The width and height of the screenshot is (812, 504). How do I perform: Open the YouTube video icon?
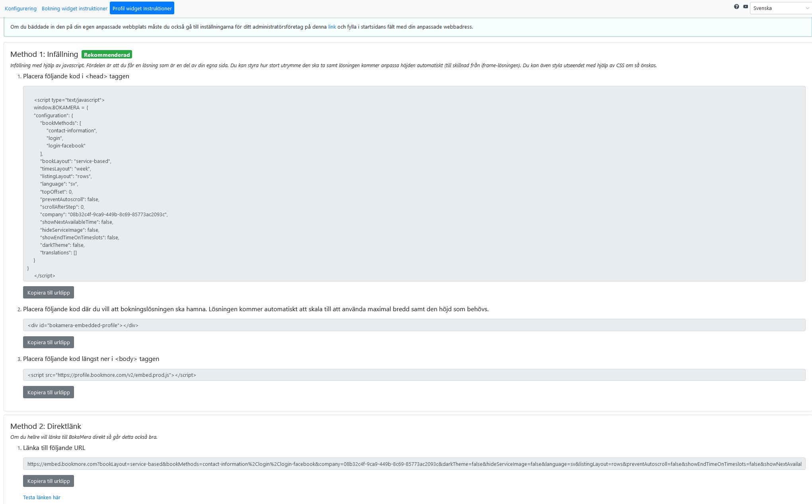click(746, 7)
